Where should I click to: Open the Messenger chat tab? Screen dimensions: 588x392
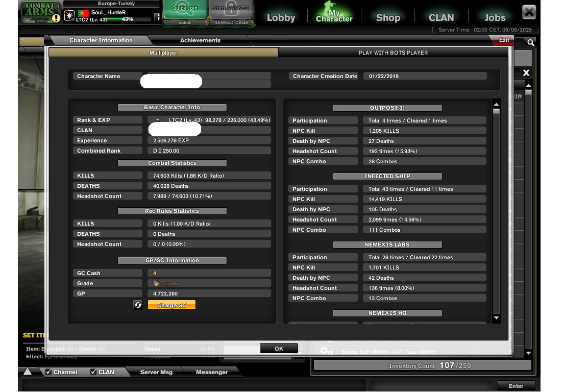click(x=212, y=372)
